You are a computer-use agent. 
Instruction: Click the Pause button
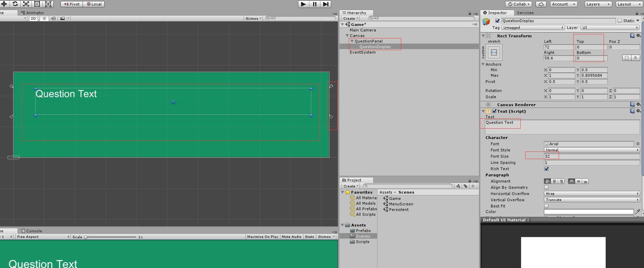[315, 4]
